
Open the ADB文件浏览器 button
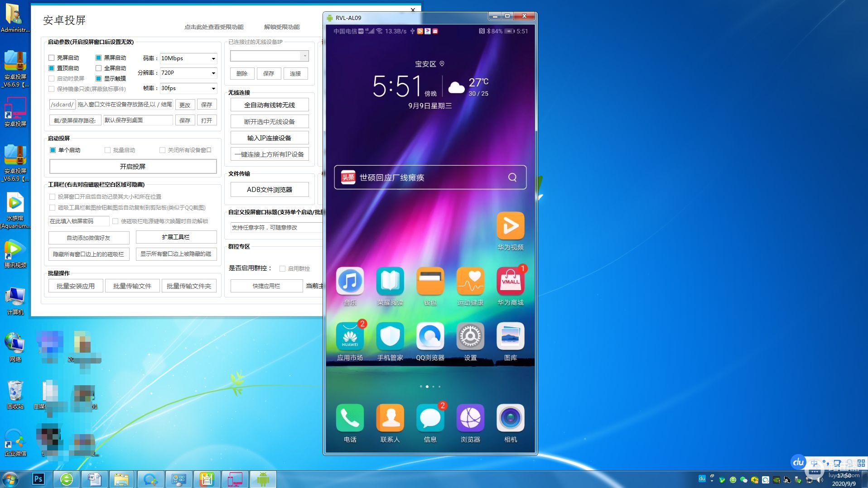(270, 190)
